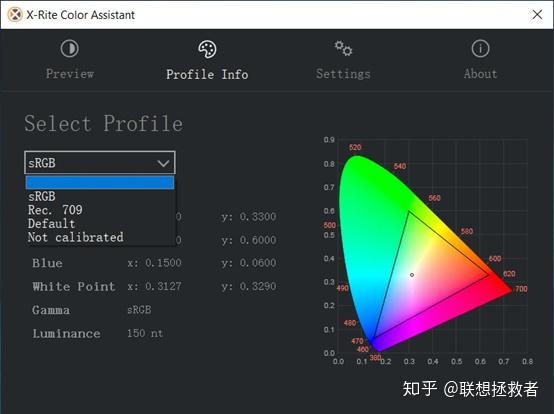Click the white point marker on chromaticity chart
Viewport: 554px width, 414px height.
[412, 275]
